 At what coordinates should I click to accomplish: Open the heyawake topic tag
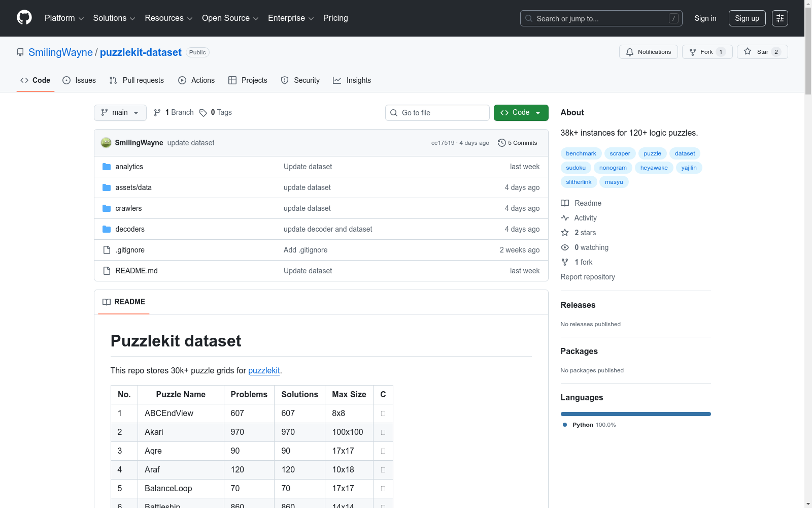tap(654, 168)
